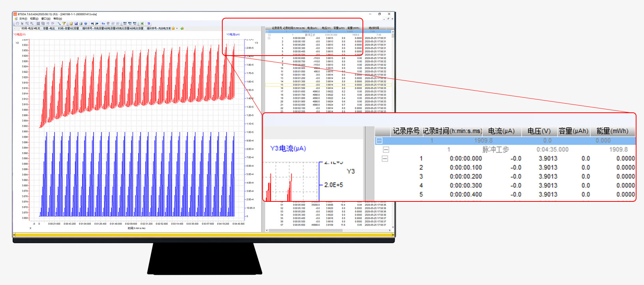Go to previous with blue left arrow
Image resolution: width=644 pixels, height=285 pixels.
point(92,24)
